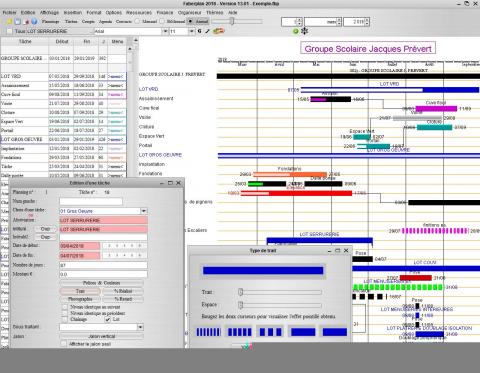
Task: Open the Format menu
Action: click(x=94, y=12)
